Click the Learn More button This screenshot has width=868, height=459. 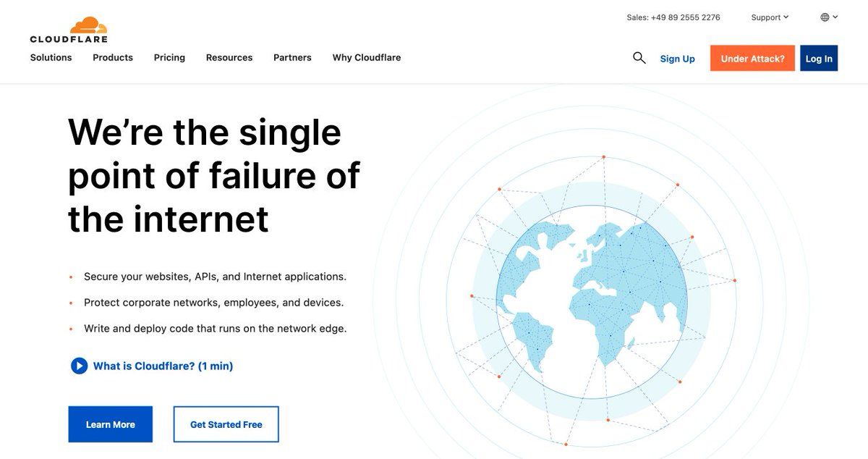[x=111, y=424]
